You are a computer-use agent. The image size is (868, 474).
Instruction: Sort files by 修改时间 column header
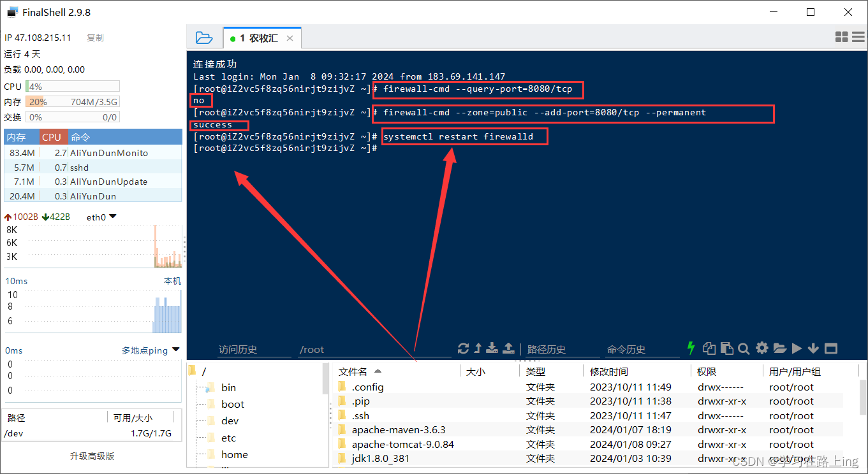637,371
